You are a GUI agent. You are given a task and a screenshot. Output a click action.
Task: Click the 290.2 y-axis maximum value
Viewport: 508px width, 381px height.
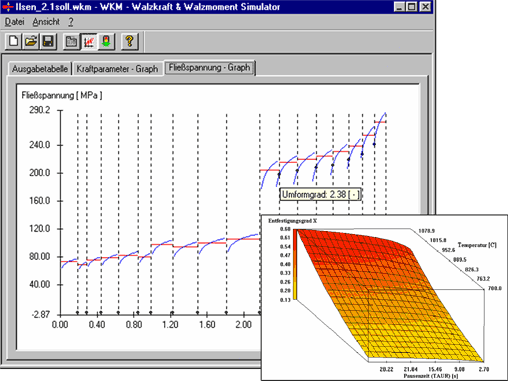point(39,110)
